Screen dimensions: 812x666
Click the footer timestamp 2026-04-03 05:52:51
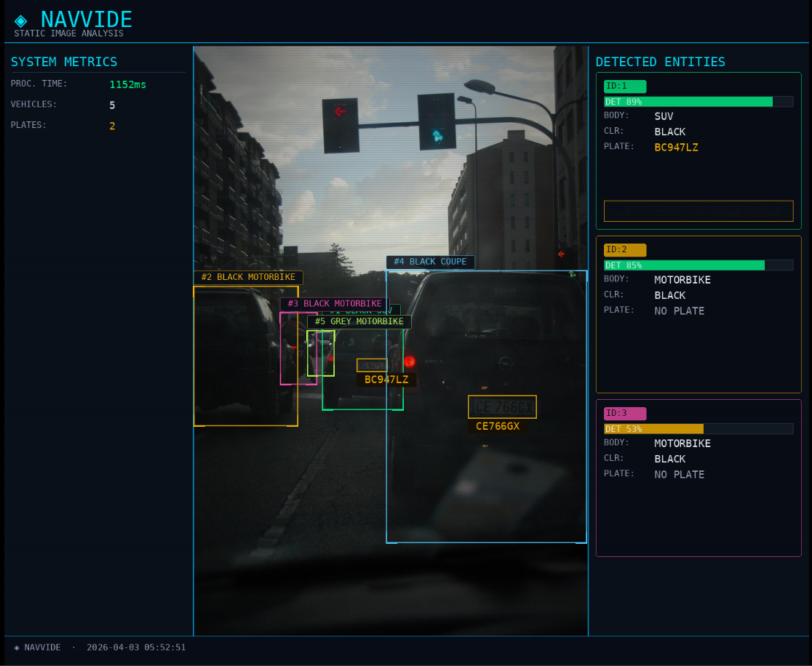tap(136, 647)
